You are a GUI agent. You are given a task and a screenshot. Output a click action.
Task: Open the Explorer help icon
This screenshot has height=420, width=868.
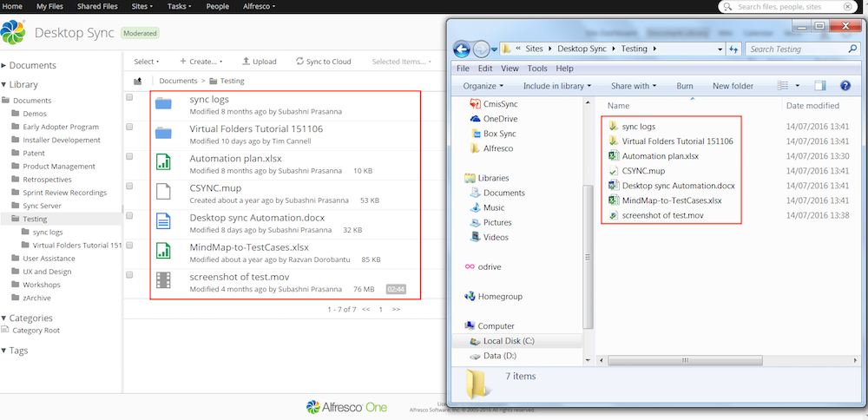(845, 86)
